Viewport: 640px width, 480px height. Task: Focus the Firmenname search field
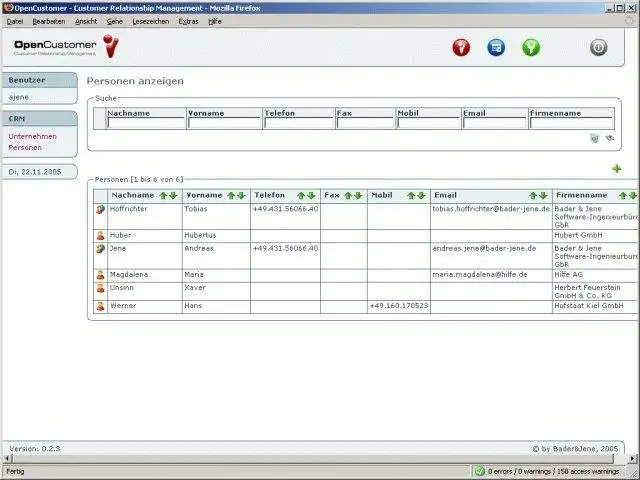pos(571,123)
